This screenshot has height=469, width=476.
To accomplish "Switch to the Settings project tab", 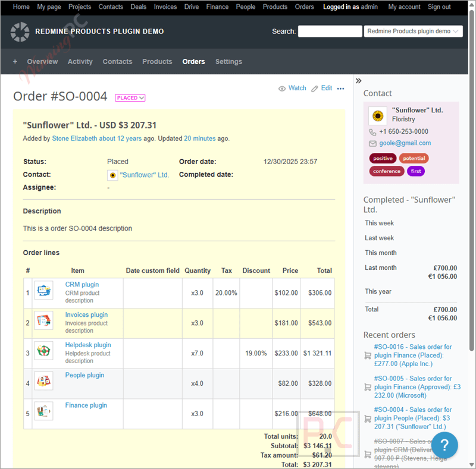I will click(228, 62).
